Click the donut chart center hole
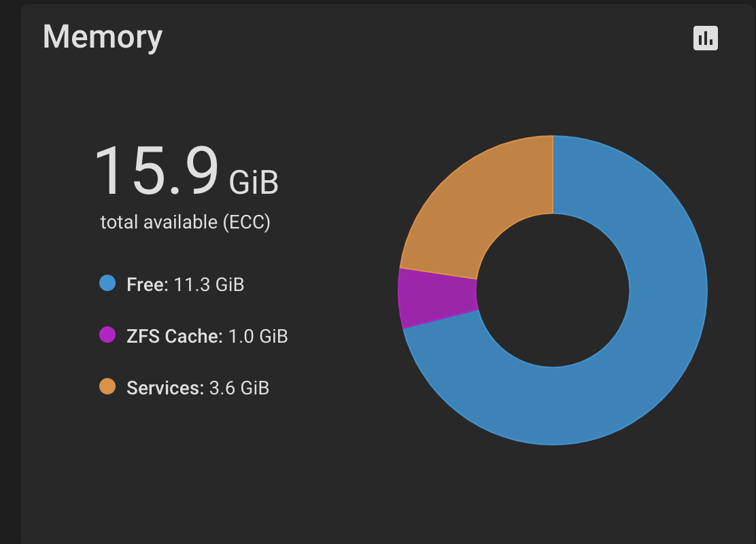Screen dimensions: 756x544 click(553, 290)
